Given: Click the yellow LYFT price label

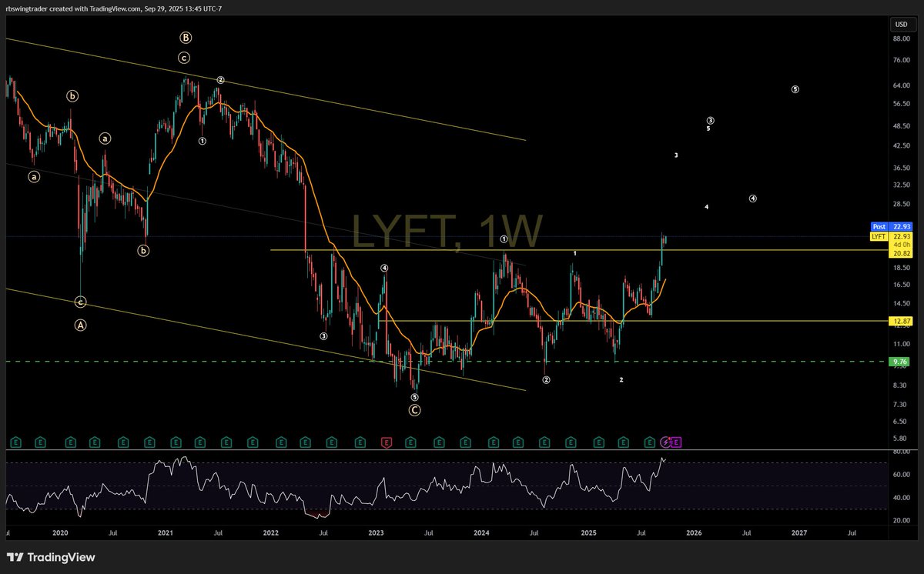Looking at the screenshot, I should [x=879, y=237].
